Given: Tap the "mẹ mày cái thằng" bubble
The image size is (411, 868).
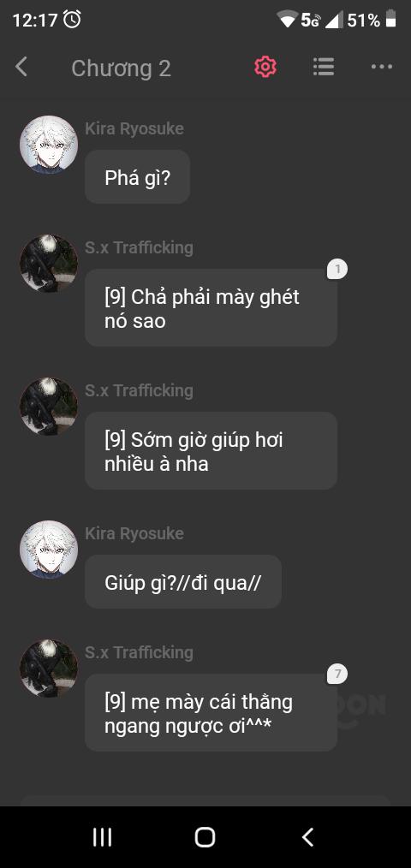Looking at the screenshot, I should coord(211,713).
